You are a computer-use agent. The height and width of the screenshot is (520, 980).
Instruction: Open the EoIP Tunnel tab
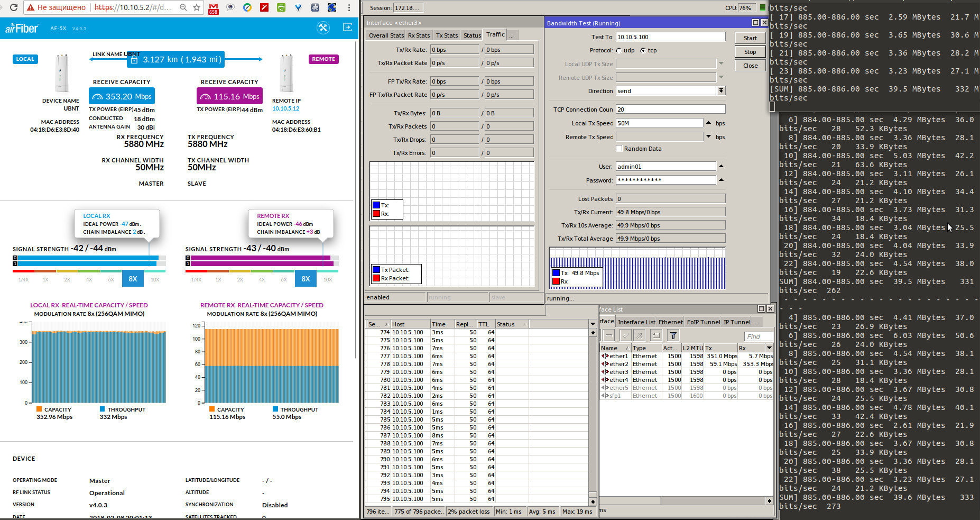point(703,322)
